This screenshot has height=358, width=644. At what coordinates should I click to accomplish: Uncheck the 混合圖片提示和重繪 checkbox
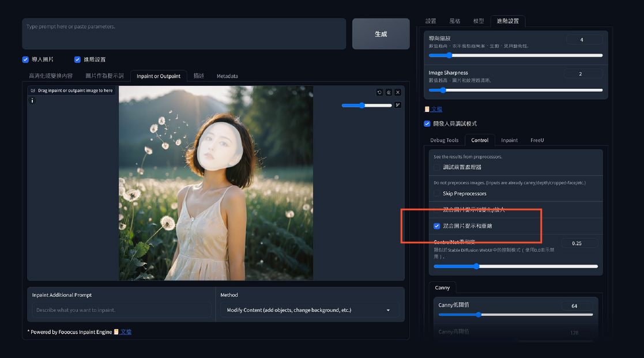436,226
